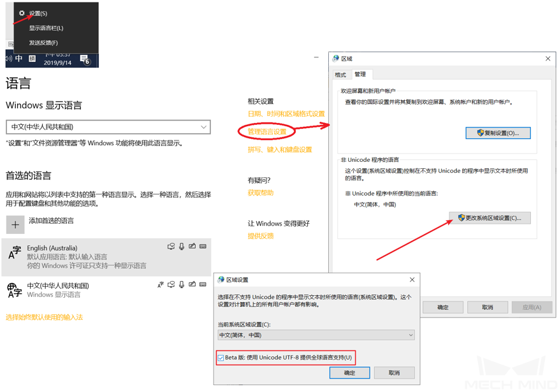Click text-to-speech icon on English (Australia) row

(171, 246)
